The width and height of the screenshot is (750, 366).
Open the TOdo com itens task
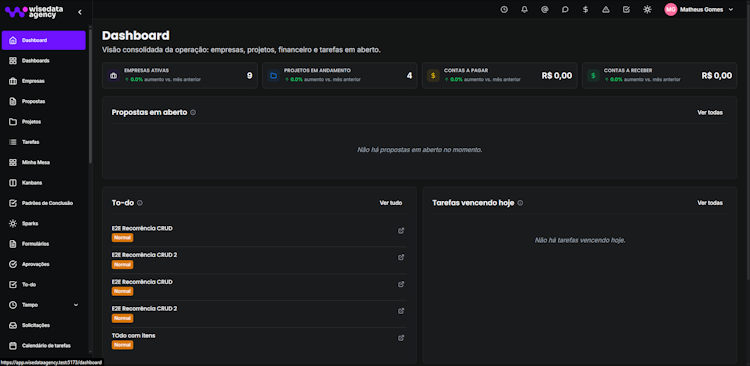pyautogui.click(x=133, y=335)
